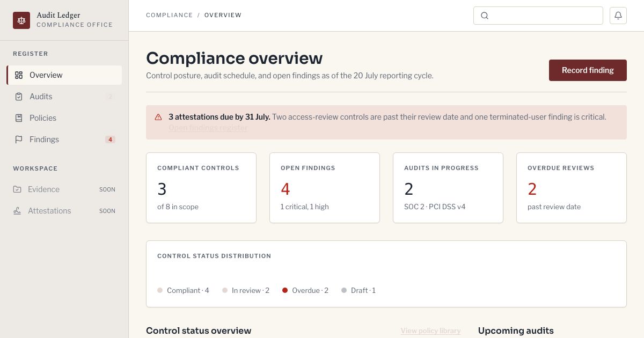Click the Overview breadcrumb
Image resolution: width=644 pixels, height=338 pixels.
tap(223, 15)
